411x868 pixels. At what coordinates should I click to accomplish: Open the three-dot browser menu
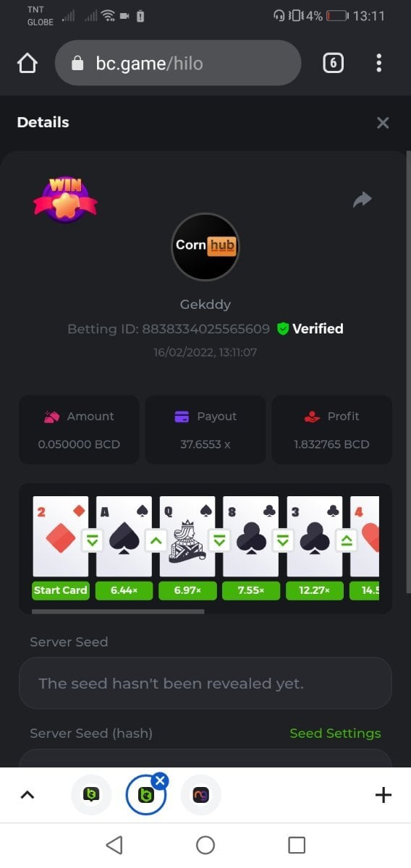(378, 63)
